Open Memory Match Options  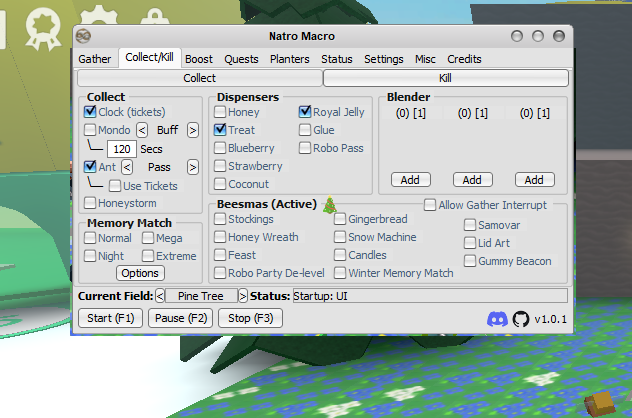(x=140, y=273)
